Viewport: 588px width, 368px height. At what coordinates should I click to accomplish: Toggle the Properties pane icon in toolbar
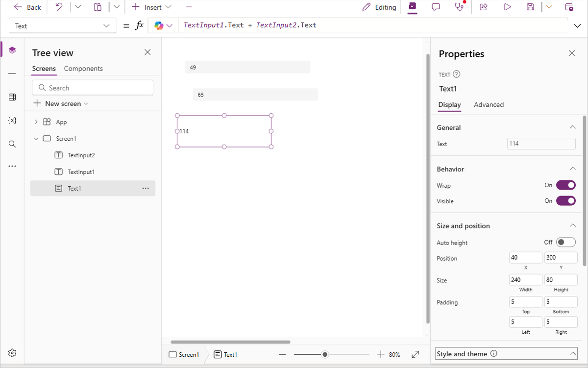click(412, 7)
